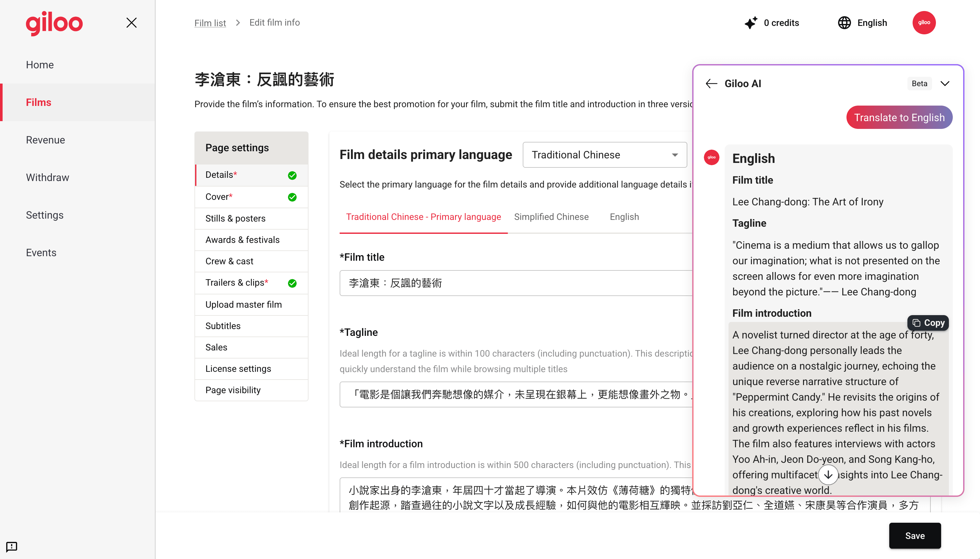Image resolution: width=980 pixels, height=559 pixels.
Task: Click into the Film title input field
Action: [x=515, y=283]
